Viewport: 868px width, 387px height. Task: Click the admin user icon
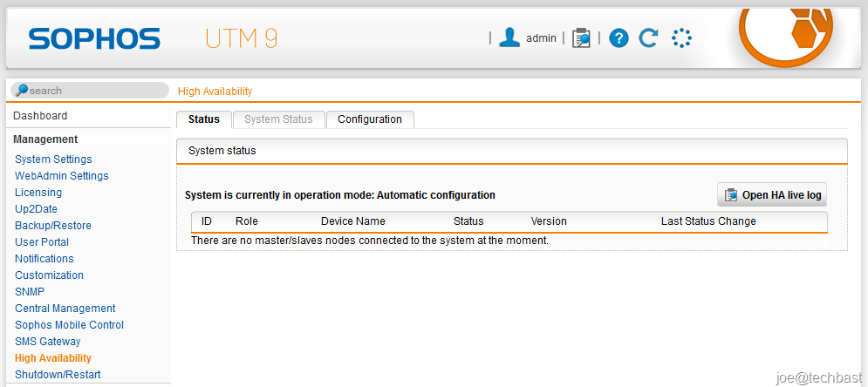click(509, 37)
